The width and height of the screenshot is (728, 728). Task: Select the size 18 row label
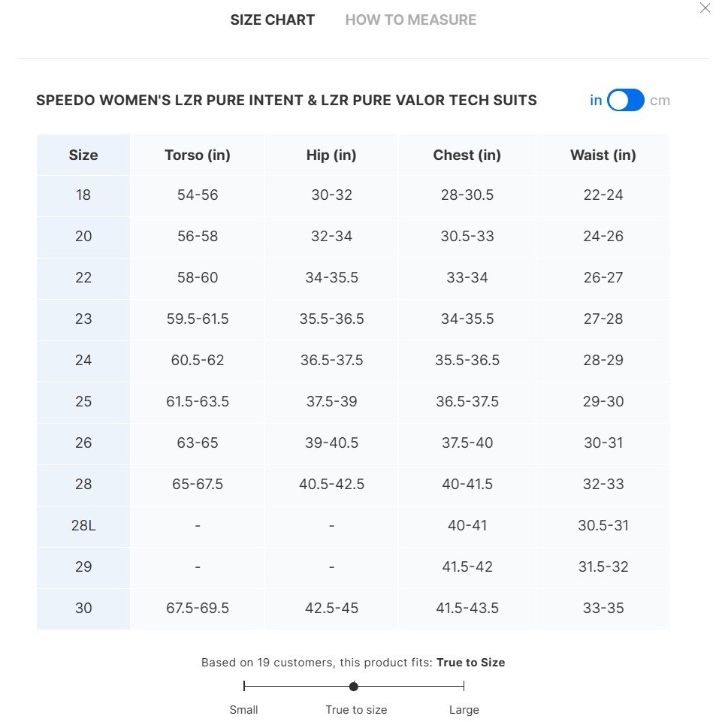[x=83, y=195]
